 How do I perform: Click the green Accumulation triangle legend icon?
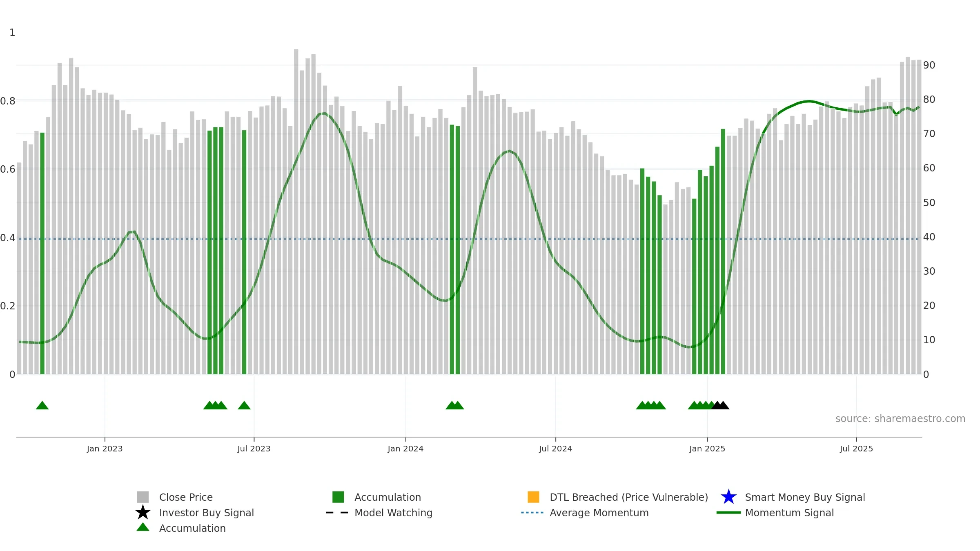(x=143, y=527)
